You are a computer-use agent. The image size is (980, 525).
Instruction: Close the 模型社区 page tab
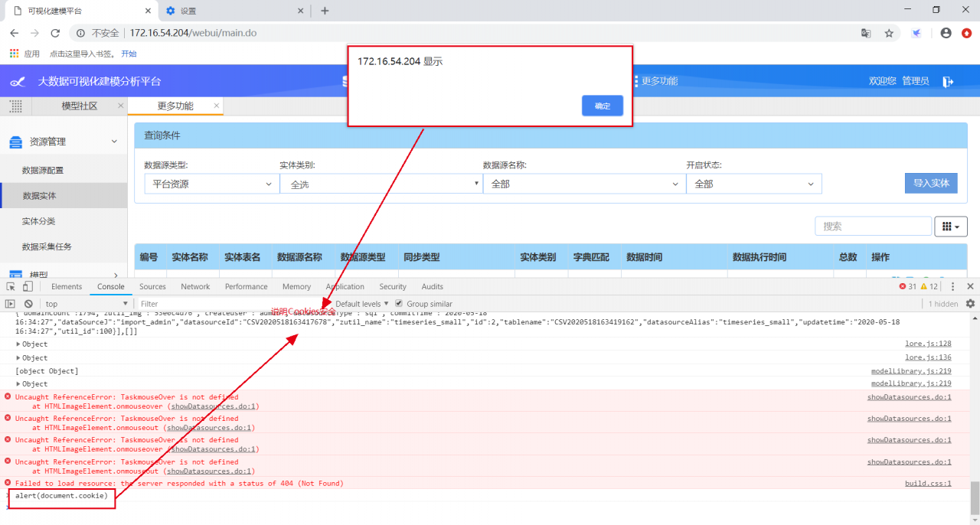coord(121,106)
